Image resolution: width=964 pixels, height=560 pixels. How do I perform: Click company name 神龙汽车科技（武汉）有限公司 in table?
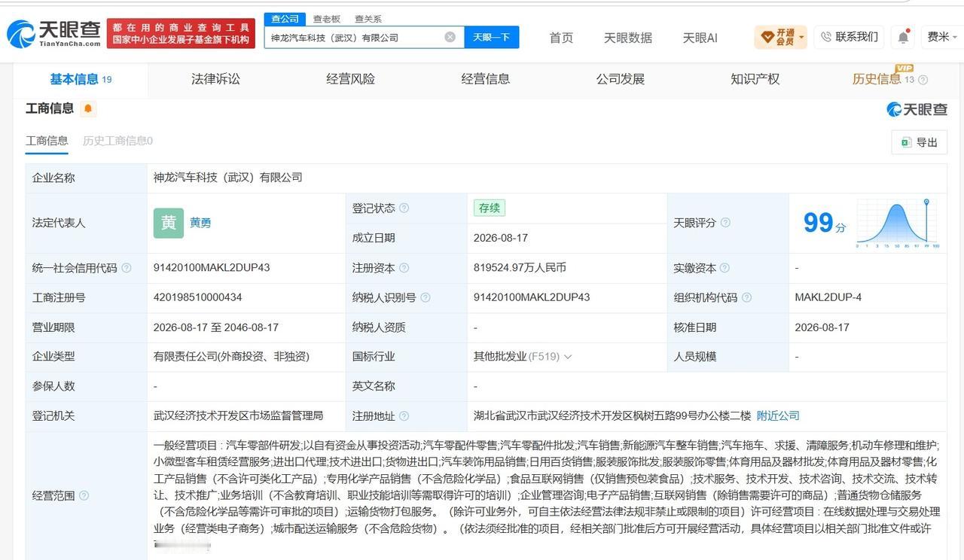coord(228,178)
